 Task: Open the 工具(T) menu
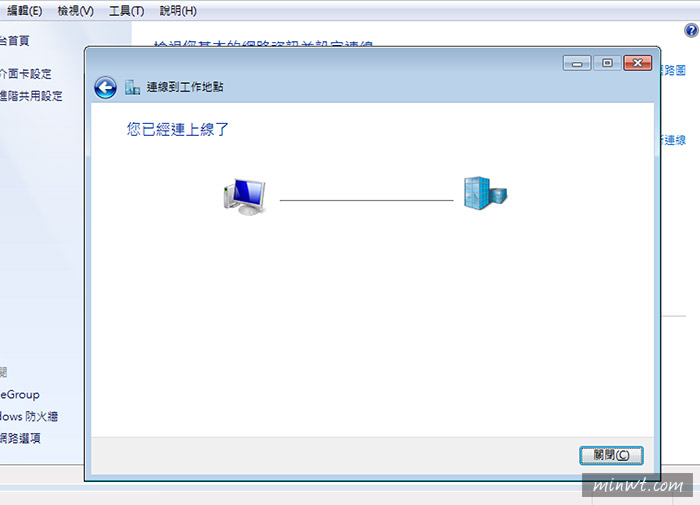pos(126,11)
